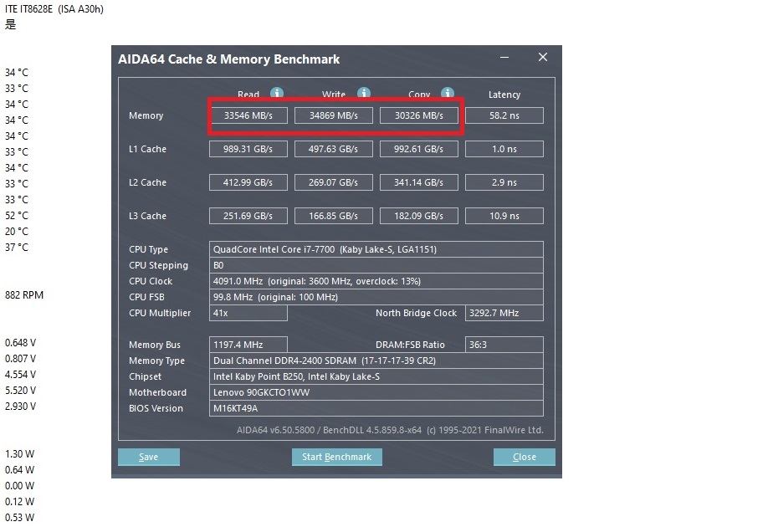Screen dimensions: 768x532
Task: Select the Memory Read result field
Action: [x=248, y=115]
